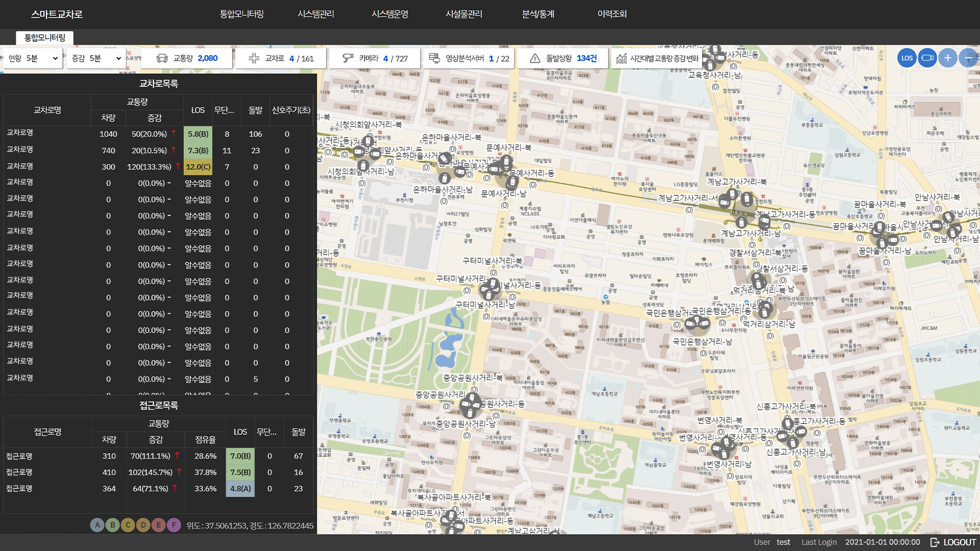
Task: Click the warning triangle icon for 돌발상황
Action: click(535, 58)
